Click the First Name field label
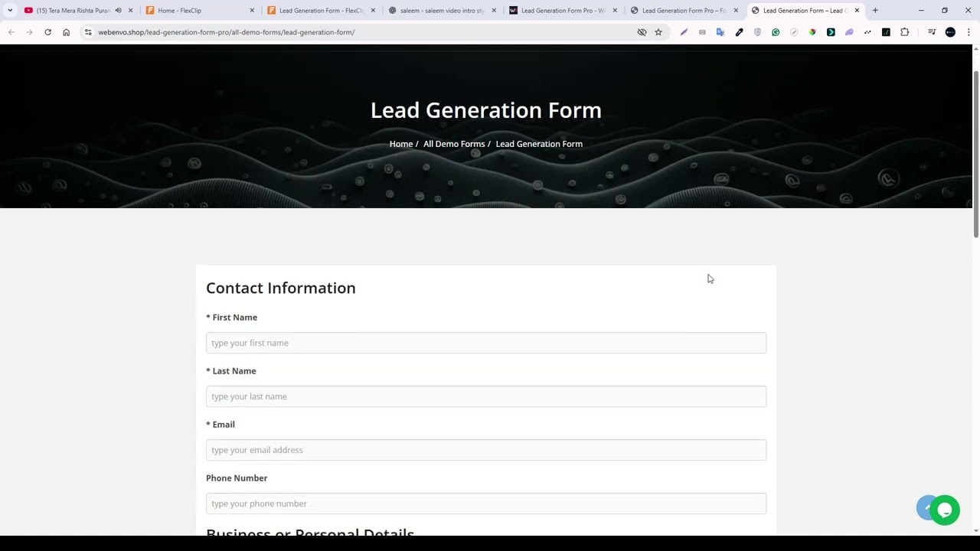The width and height of the screenshot is (980, 551). (231, 318)
